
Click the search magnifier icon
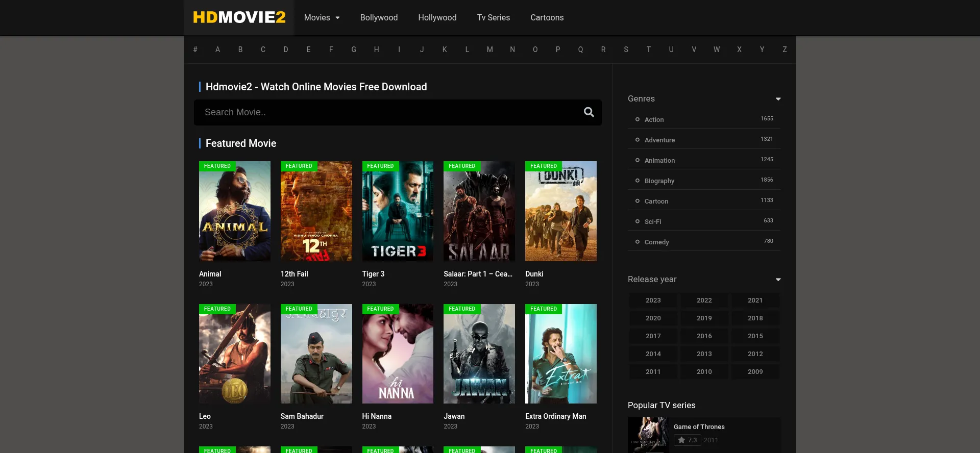click(x=589, y=112)
